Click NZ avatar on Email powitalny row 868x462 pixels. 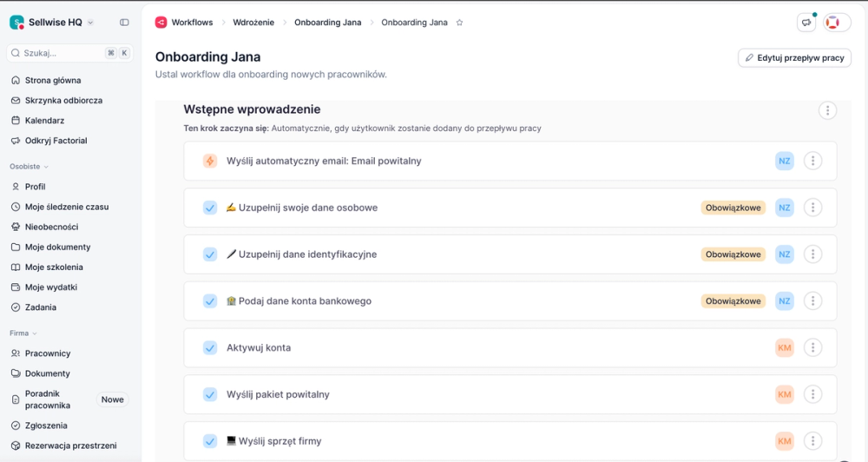(785, 162)
